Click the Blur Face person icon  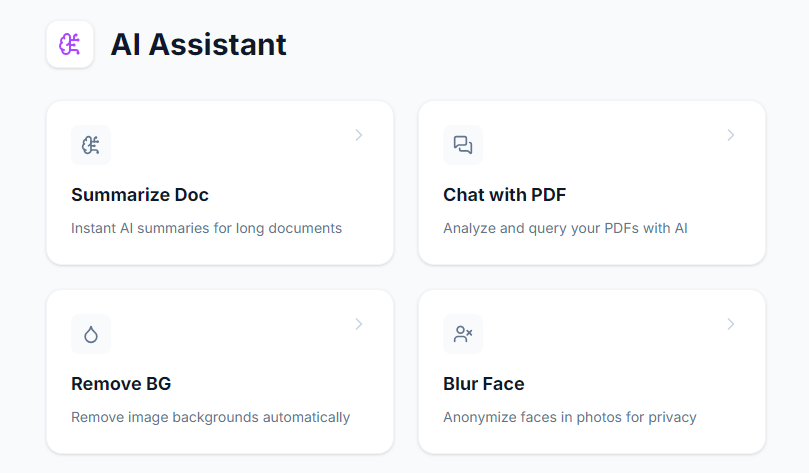point(463,334)
